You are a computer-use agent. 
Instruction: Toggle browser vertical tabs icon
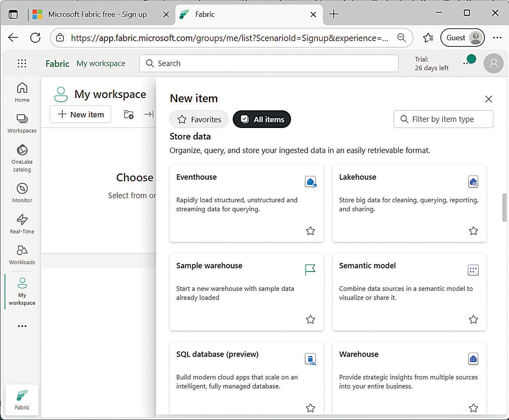click(x=13, y=14)
